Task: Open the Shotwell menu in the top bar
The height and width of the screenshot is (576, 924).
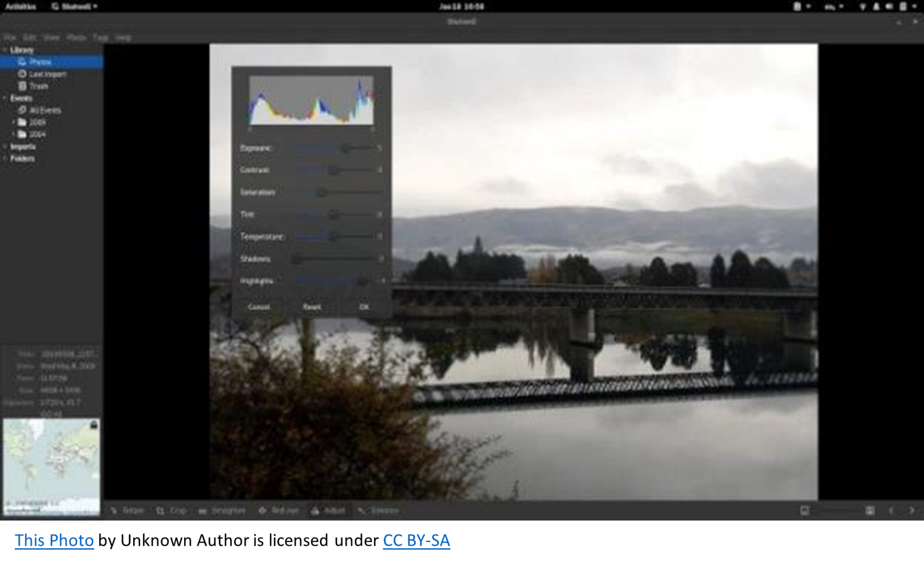Action: 74,6
